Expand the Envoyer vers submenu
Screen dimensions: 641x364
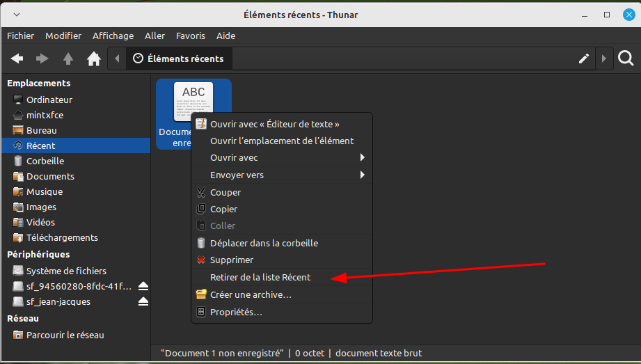282,175
